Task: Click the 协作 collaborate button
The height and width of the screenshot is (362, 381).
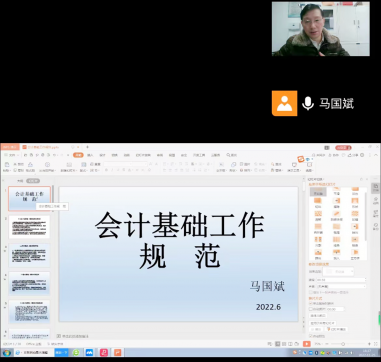Action: 334,155
